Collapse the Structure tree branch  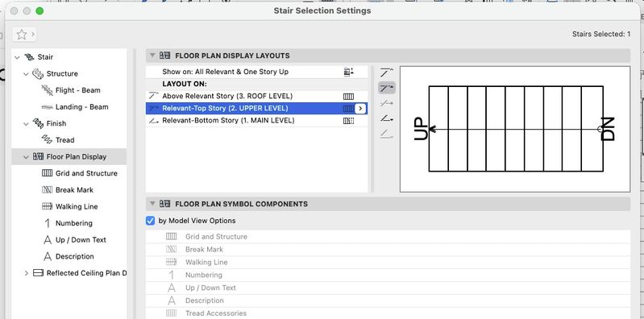[27, 74]
